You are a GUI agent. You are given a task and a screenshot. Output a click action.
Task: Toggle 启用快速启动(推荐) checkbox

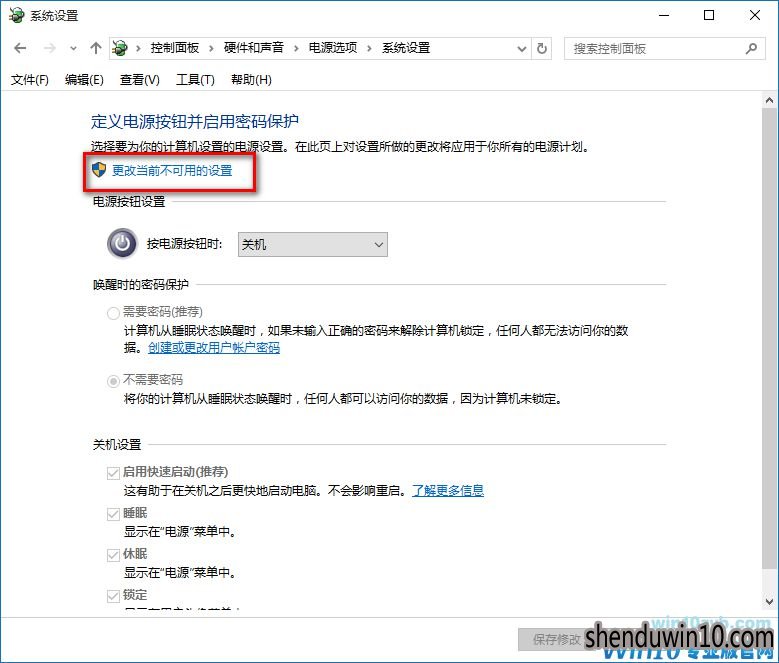113,473
